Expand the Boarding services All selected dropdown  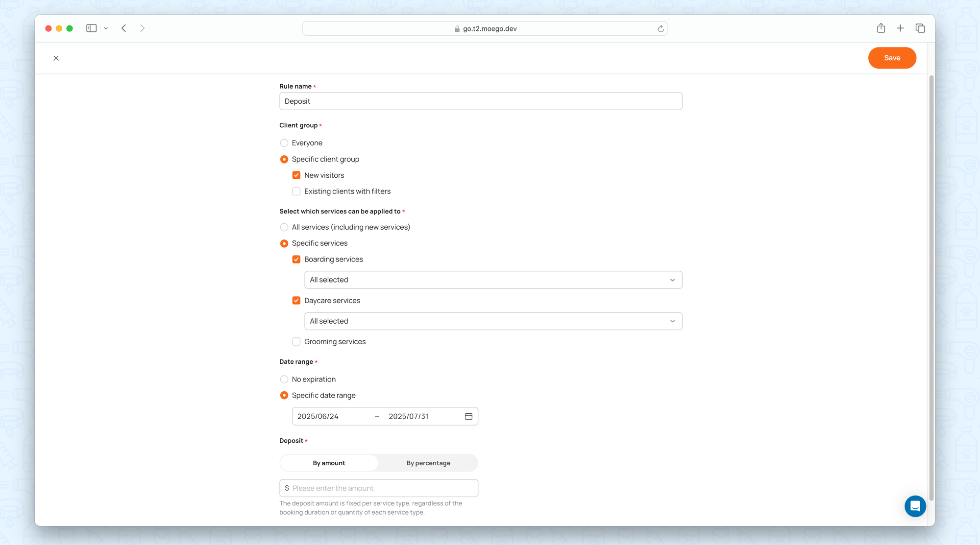point(493,280)
